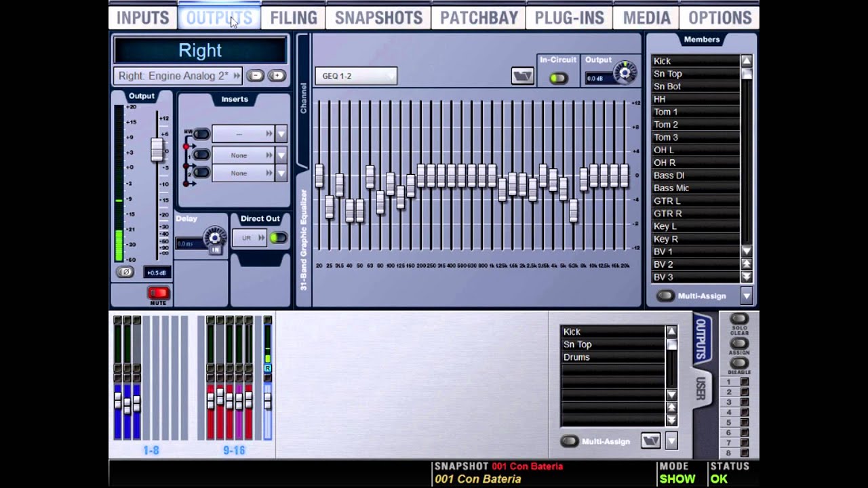This screenshot has width=868, height=488.
Task: Check box for number 1 in right strip
Action: (744, 382)
